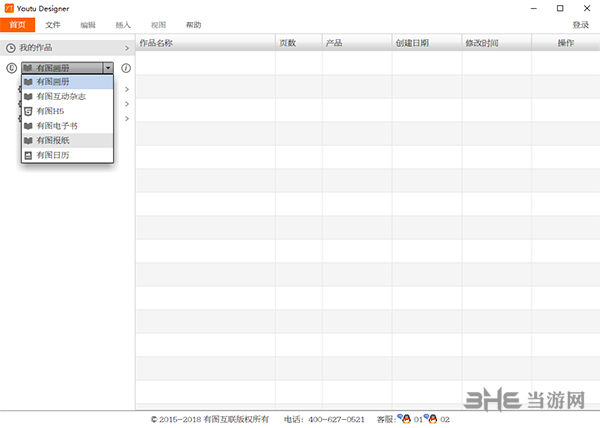
Task: Click the calendar icon for 有图日历
Action: tap(28, 155)
